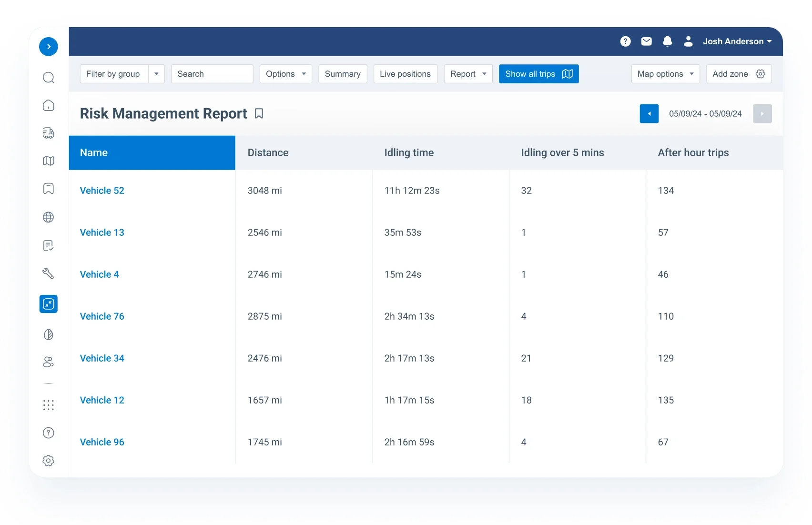Click the globe icon in sidebar
Screen dimensions: 812x525
(49, 217)
